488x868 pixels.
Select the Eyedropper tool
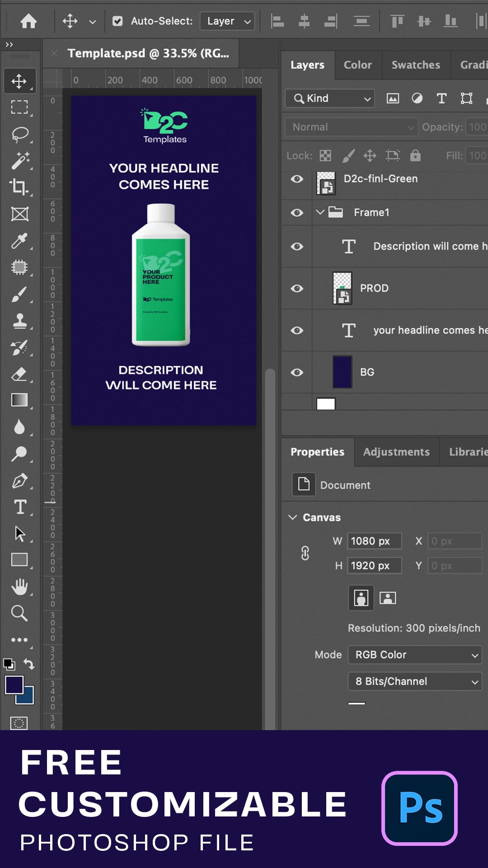tap(19, 241)
